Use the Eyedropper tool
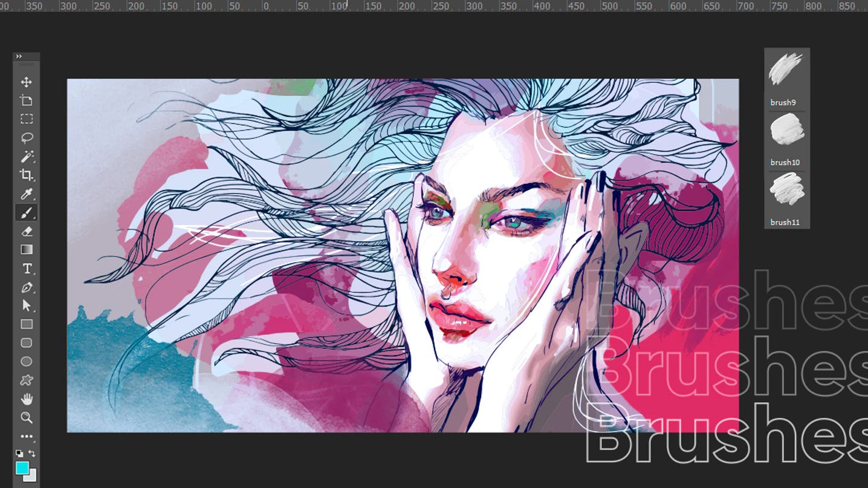Image resolution: width=868 pixels, height=488 pixels. tap(27, 194)
